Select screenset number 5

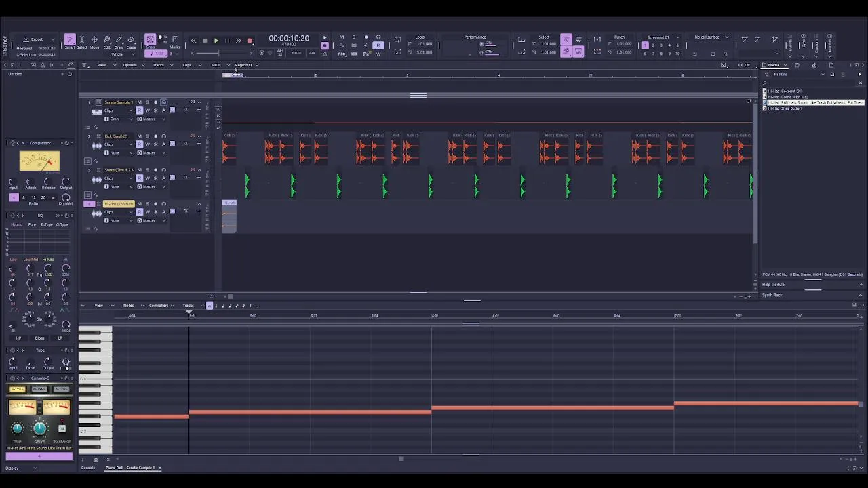point(677,45)
